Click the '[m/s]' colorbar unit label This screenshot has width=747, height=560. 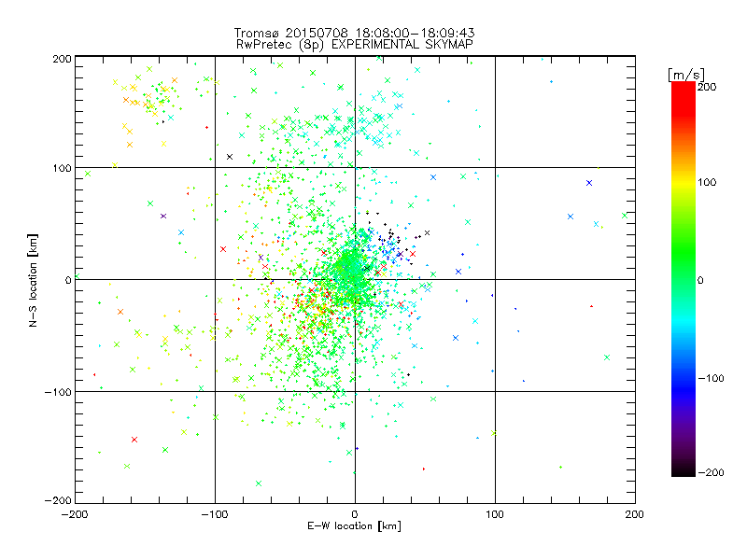coord(686,75)
